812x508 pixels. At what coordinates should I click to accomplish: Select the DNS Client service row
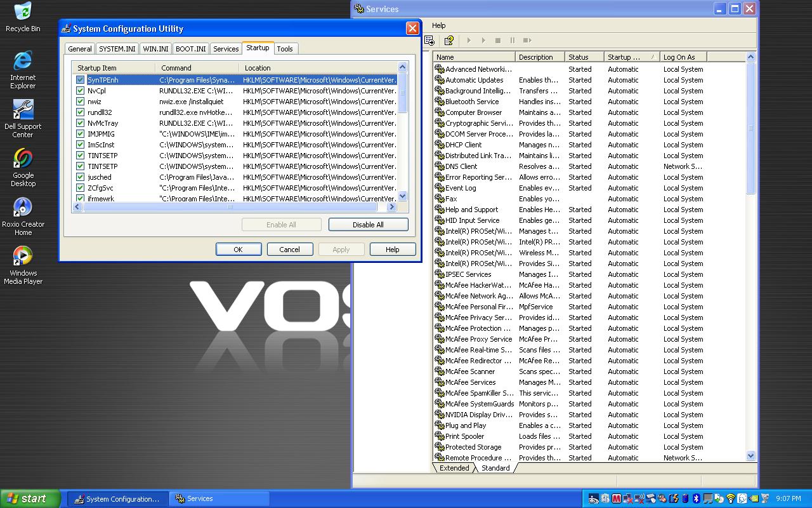590,166
